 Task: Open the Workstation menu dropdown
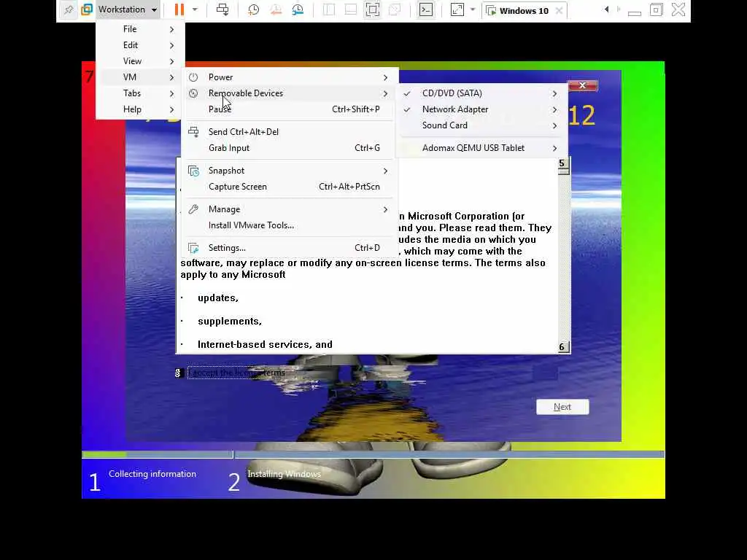[x=127, y=9]
